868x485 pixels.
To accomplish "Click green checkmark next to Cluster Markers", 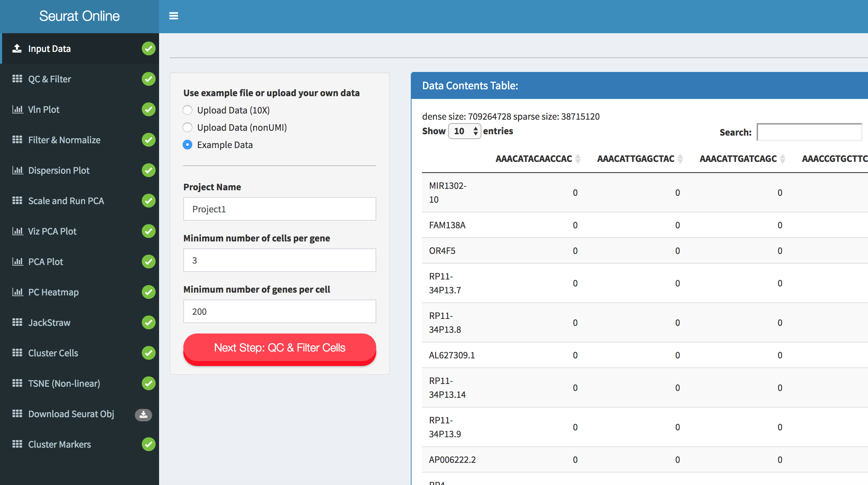I will tap(148, 444).
